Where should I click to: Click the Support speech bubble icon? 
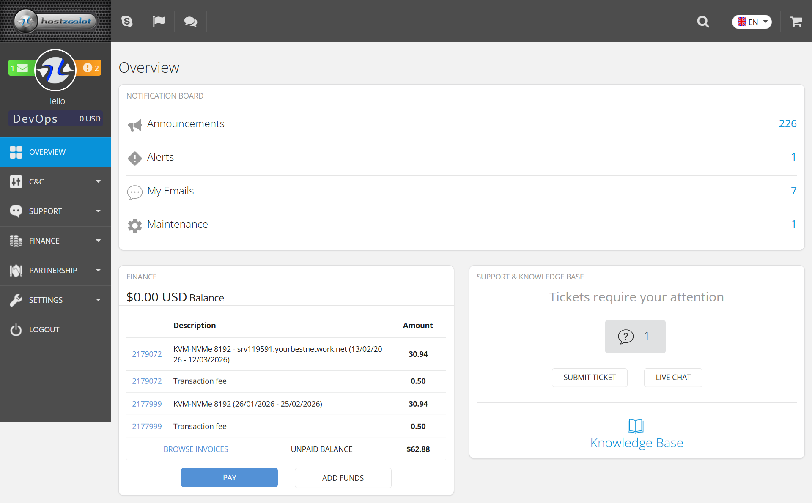16,211
